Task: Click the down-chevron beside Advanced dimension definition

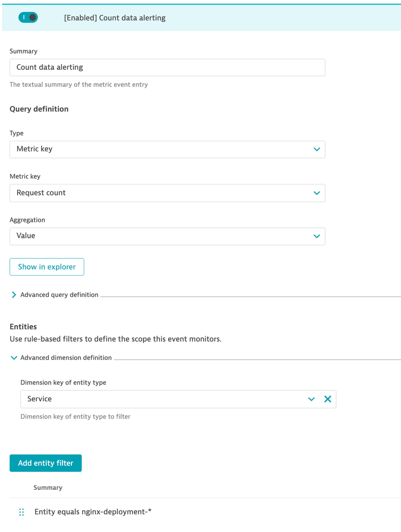Action: point(14,358)
